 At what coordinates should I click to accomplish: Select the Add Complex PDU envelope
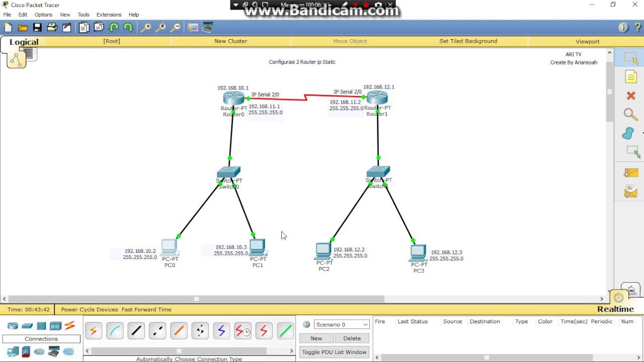631,192
